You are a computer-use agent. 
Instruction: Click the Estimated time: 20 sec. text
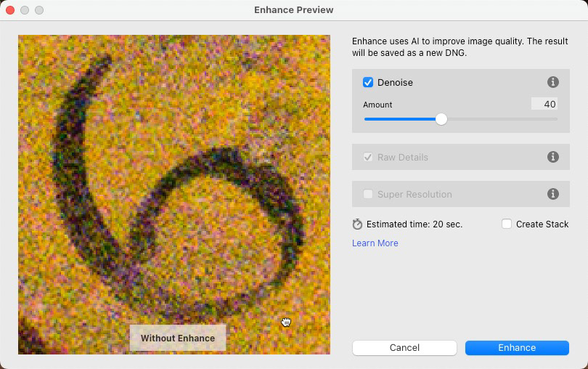coord(415,224)
